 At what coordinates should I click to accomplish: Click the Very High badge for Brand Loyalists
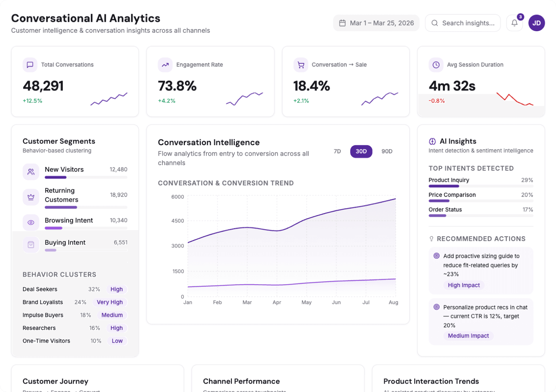(x=110, y=302)
